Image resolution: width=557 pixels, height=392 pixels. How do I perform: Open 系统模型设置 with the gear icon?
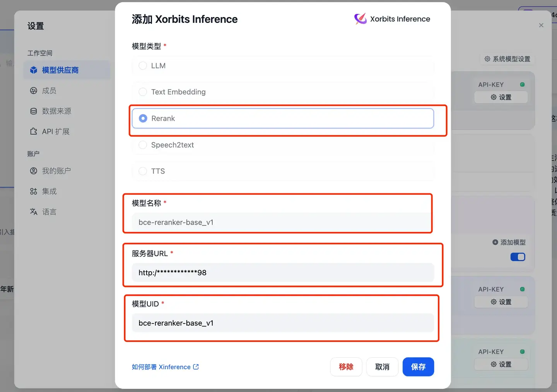click(x=487, y=59)
